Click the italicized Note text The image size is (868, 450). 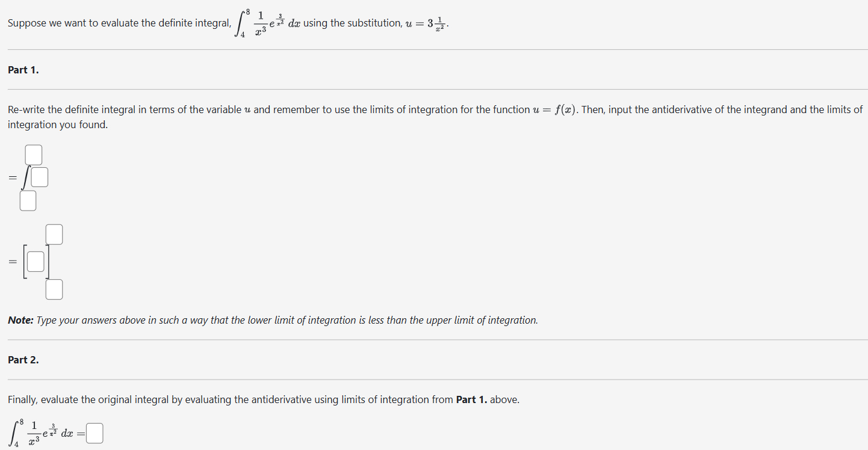coord(271,319)
